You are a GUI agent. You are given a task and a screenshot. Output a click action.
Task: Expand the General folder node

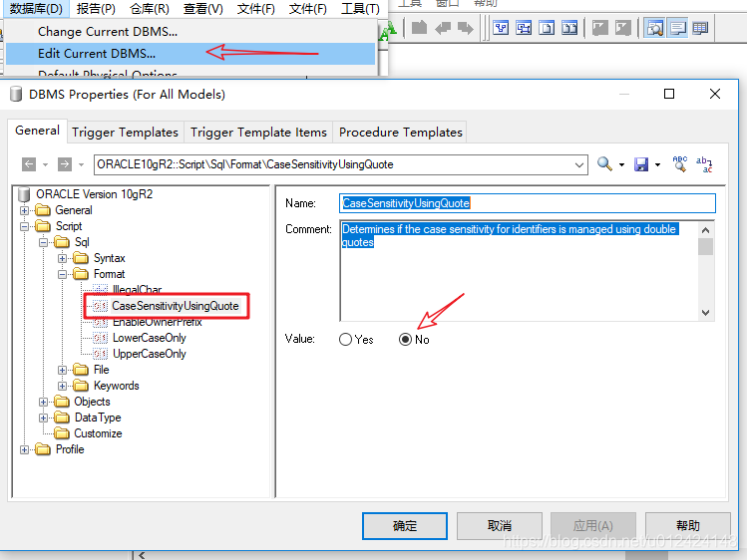[x=24, y=210]
